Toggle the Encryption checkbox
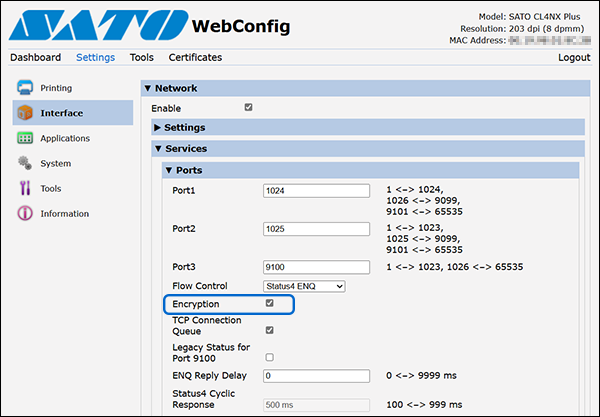600x417 pixels. (268, 303)
